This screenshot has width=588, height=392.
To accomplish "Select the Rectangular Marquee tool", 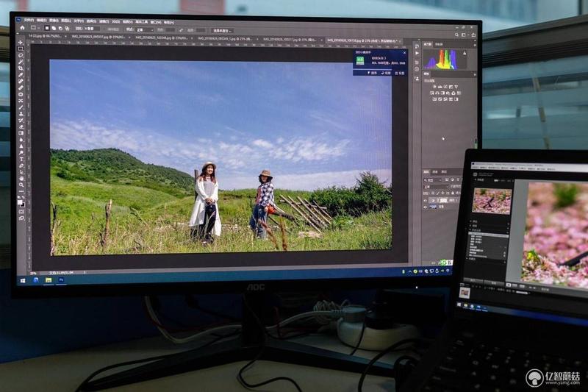I will [x=21, y=49].
